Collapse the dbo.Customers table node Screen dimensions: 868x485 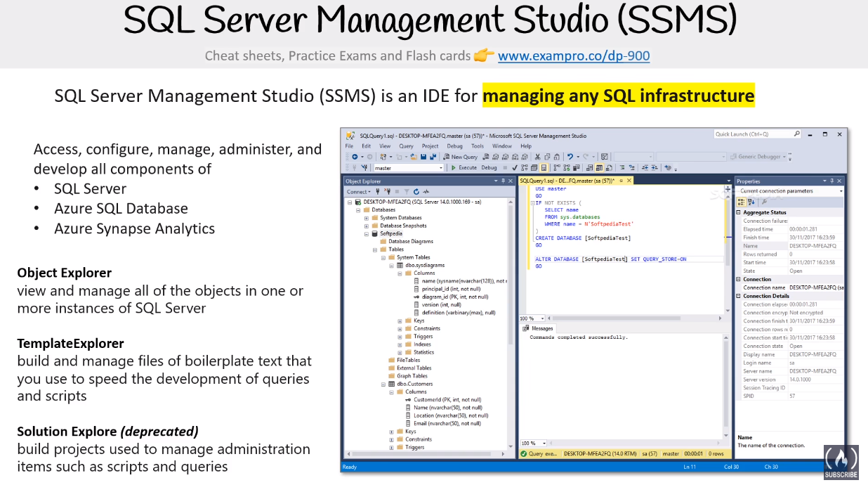click(x=383, y=384)
